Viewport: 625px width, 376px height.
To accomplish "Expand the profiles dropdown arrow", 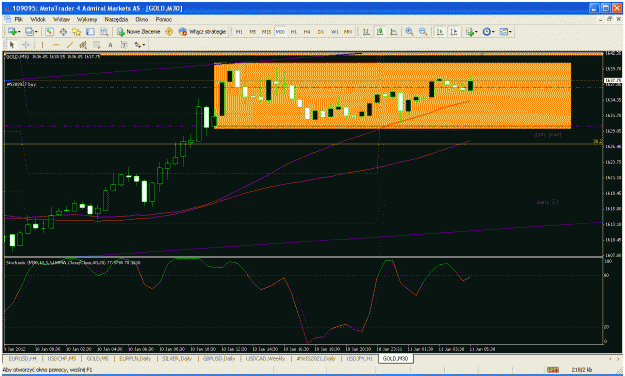I will click(36, 31).
